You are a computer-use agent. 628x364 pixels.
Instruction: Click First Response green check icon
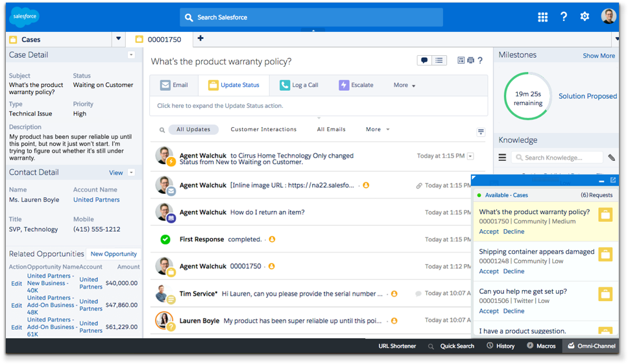165,239
